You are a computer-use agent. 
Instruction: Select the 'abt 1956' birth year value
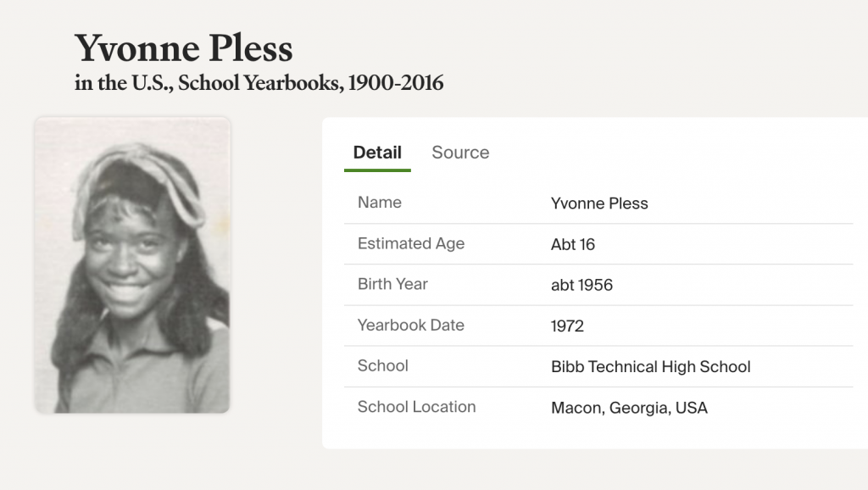point(581,285)
